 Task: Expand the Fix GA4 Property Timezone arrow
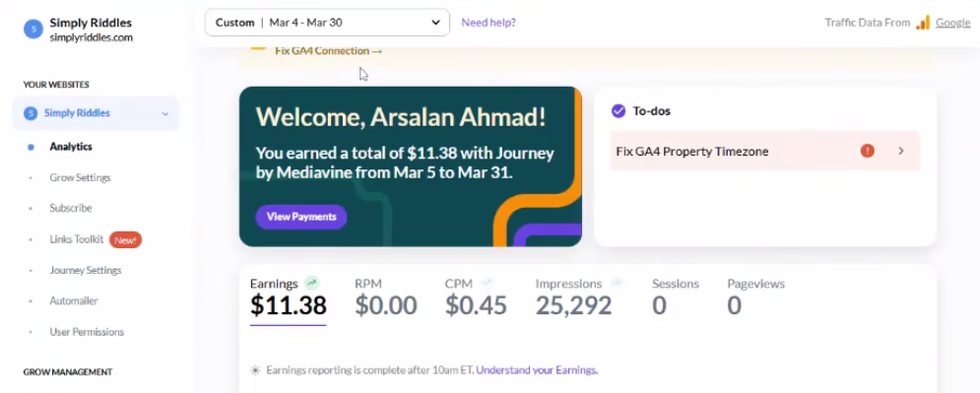click(x=900, y=151)
